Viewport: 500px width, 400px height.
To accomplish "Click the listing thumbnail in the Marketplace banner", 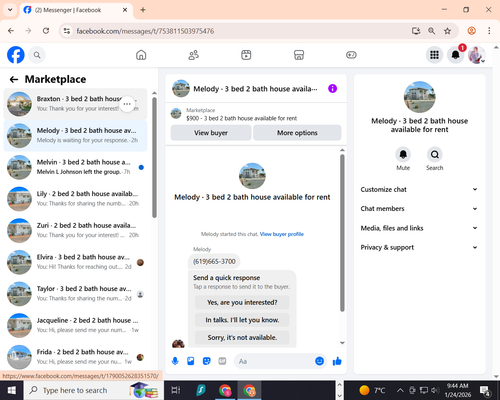I will [x=176, y=114].
